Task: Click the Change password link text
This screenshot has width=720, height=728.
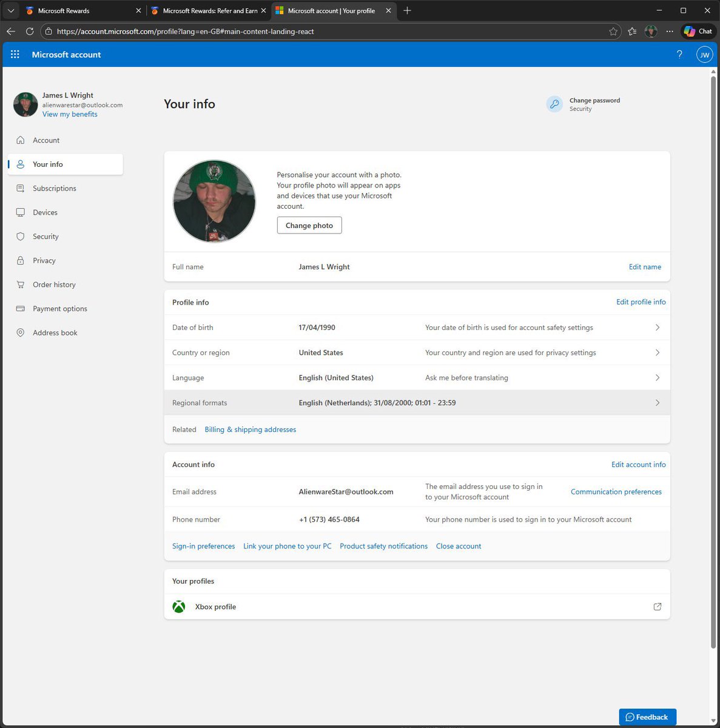Action: coord(594,101)
